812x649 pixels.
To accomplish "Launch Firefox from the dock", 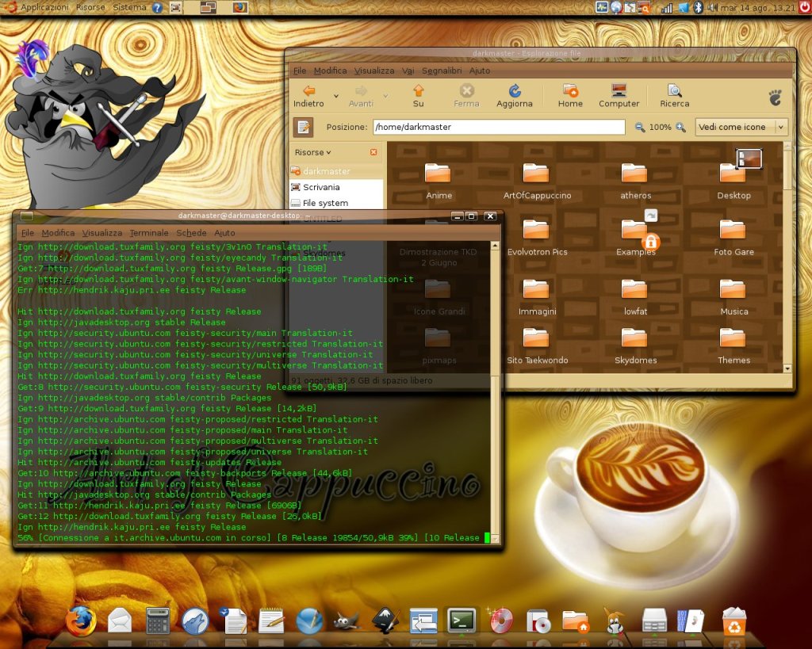I will tap(82, 620).
